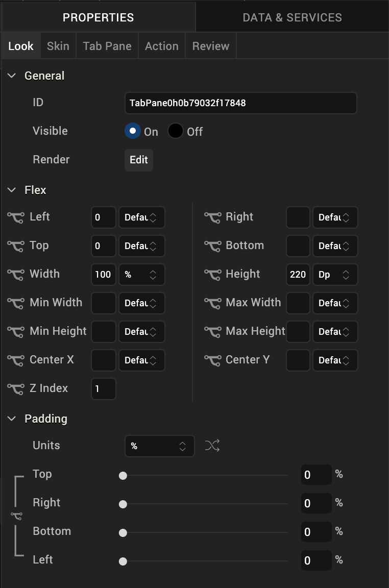
Task: Click the fork icon beside Height
Action: point(212,275)
